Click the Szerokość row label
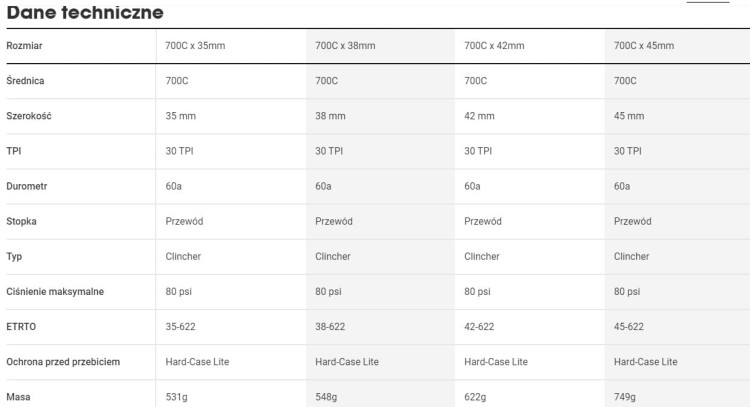Screen dimensions: 750x407 point(29,116)
